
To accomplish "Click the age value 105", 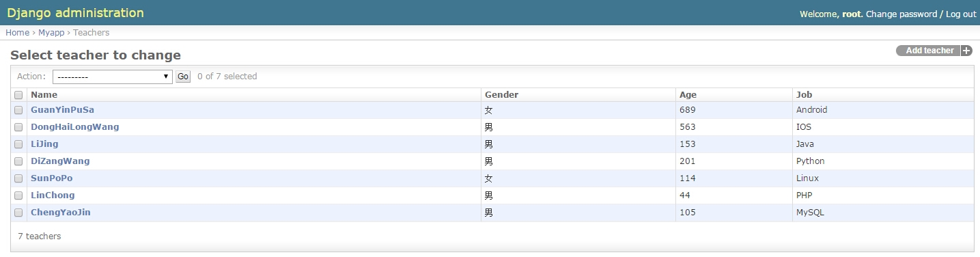I will (x=688, y=213).
